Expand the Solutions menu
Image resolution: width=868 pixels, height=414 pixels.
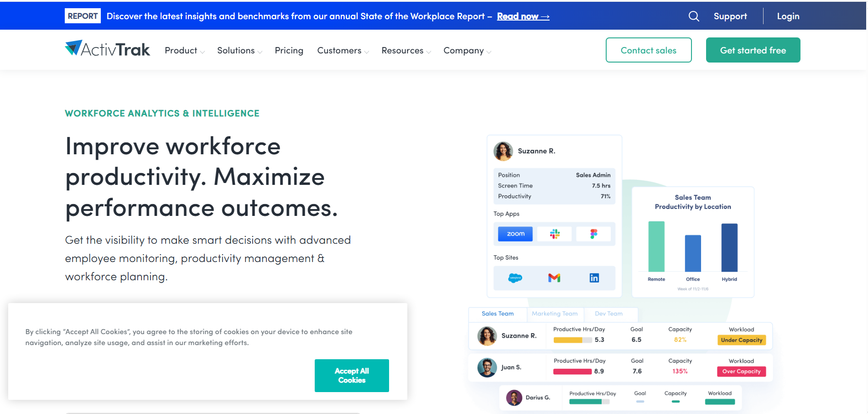coord(239,51)
